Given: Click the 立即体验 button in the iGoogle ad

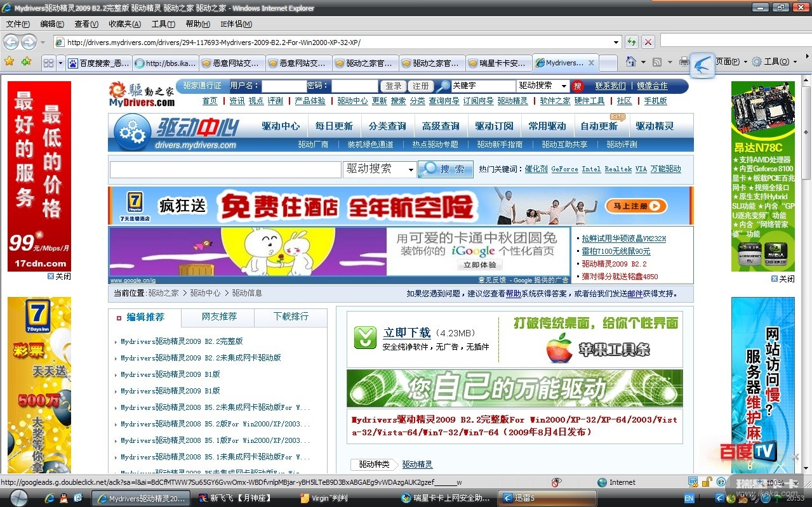Looking at the screenshot, I should (479, 265).
